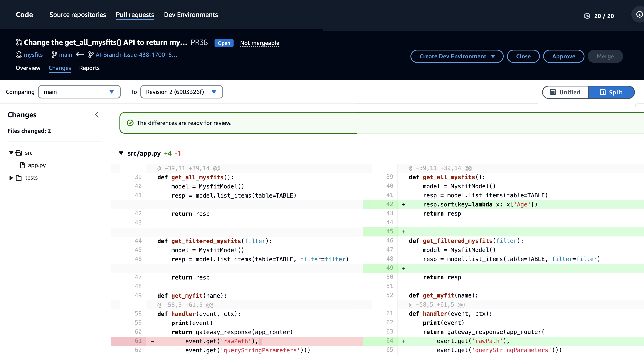Collapse the src/app.py diff section

coord(121,153)
